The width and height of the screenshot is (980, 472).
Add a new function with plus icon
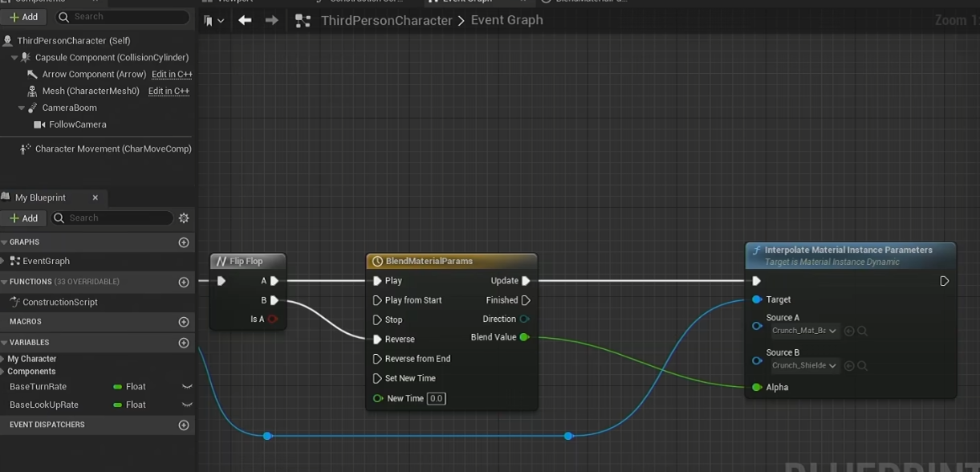184,282
